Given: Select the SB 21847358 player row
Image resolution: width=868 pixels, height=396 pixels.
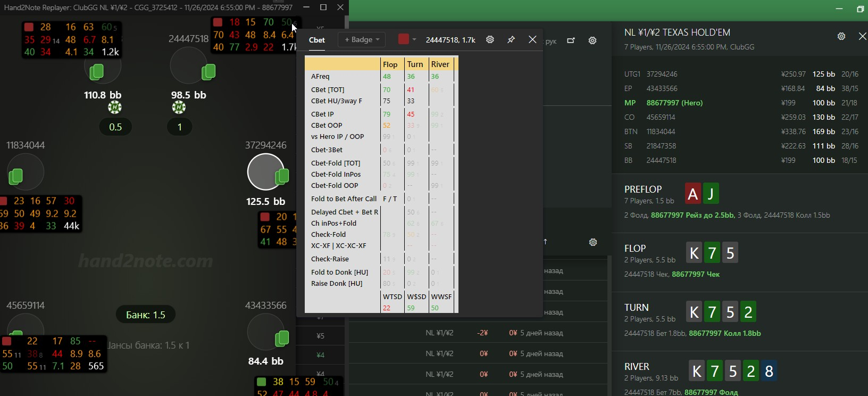Looking at the screenshot, I should coord(741,146).
